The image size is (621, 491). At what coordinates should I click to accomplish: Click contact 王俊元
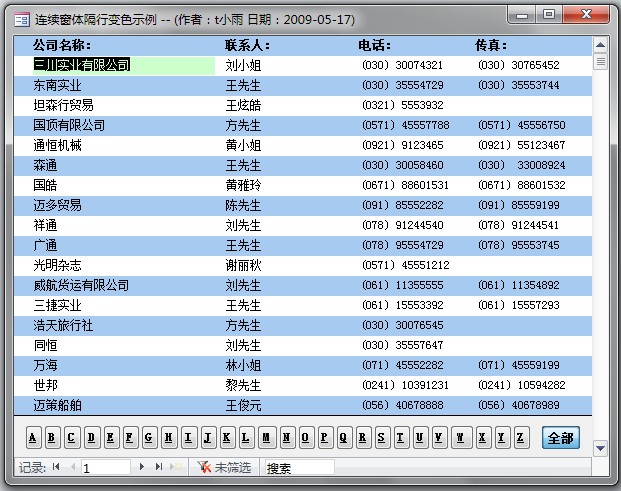pos(243,405)
